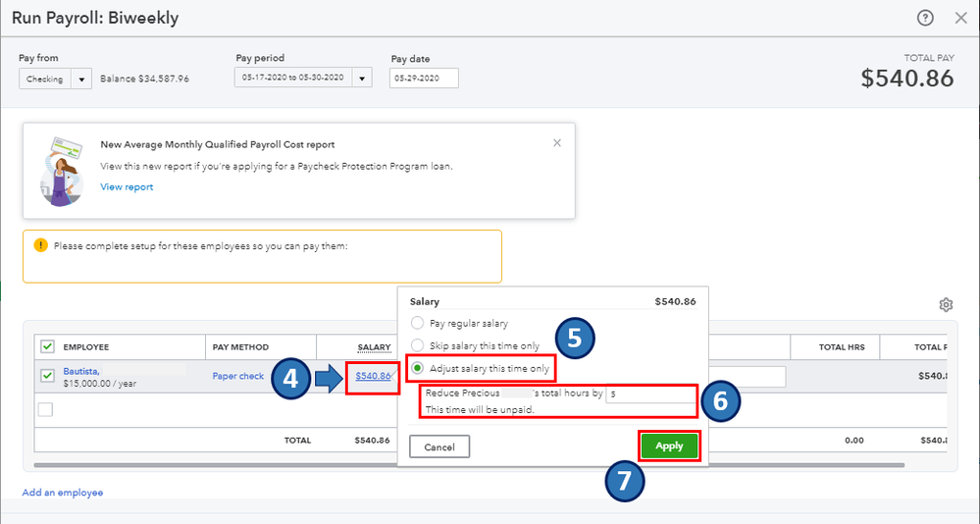The image size is (980, 524).
Task: Cancel the salary adjustment popup
Action: pyautogui.click(x=439, y=446)
